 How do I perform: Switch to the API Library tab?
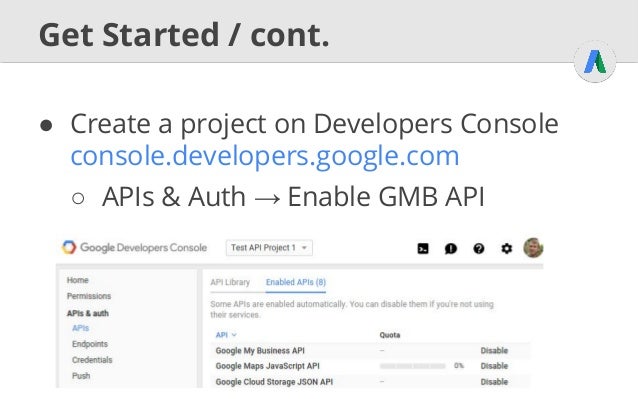pyautogui.click(x=230, y=282)
